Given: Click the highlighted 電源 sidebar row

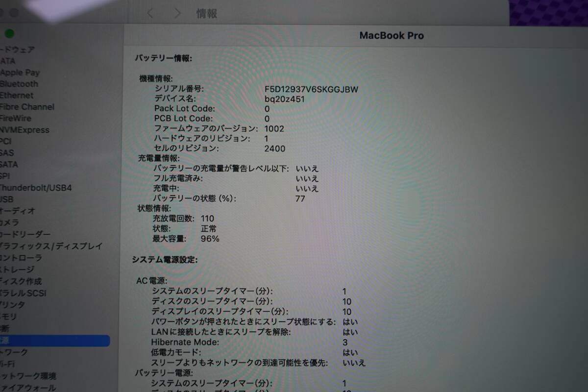Looking at the screenshot, I should point(55,341).
